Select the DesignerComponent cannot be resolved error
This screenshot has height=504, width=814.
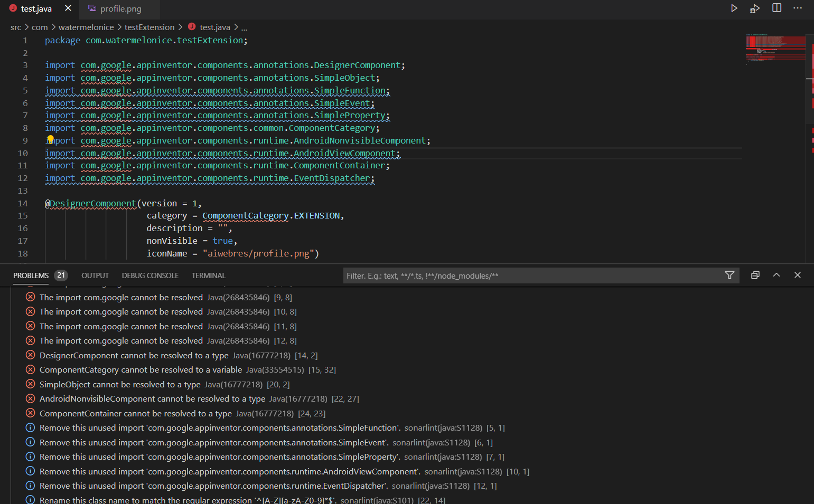(x=172, y=356)
